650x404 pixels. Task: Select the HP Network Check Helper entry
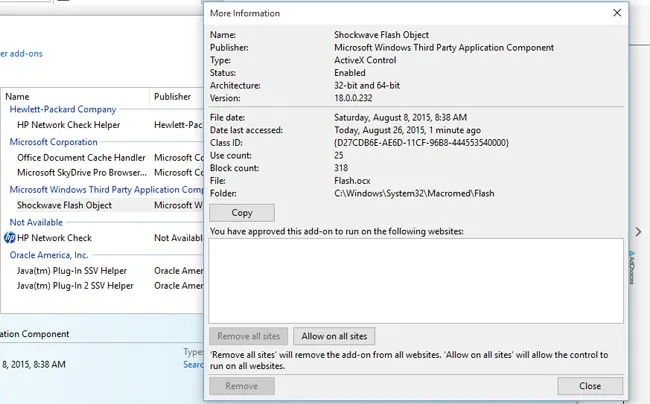66,125
